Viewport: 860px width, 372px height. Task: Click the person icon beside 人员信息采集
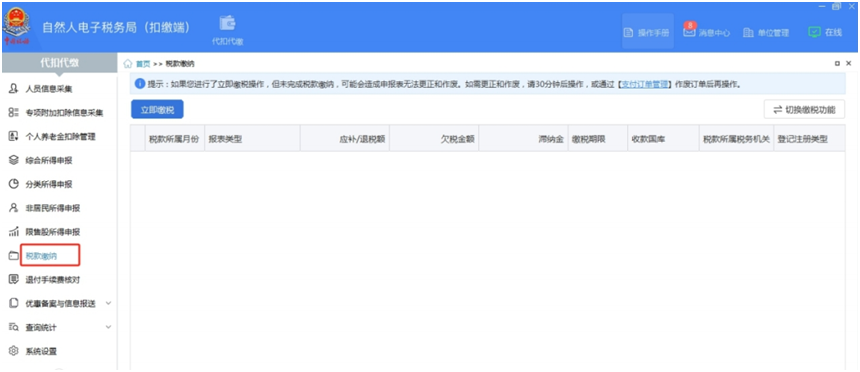[x=14, y=88]
